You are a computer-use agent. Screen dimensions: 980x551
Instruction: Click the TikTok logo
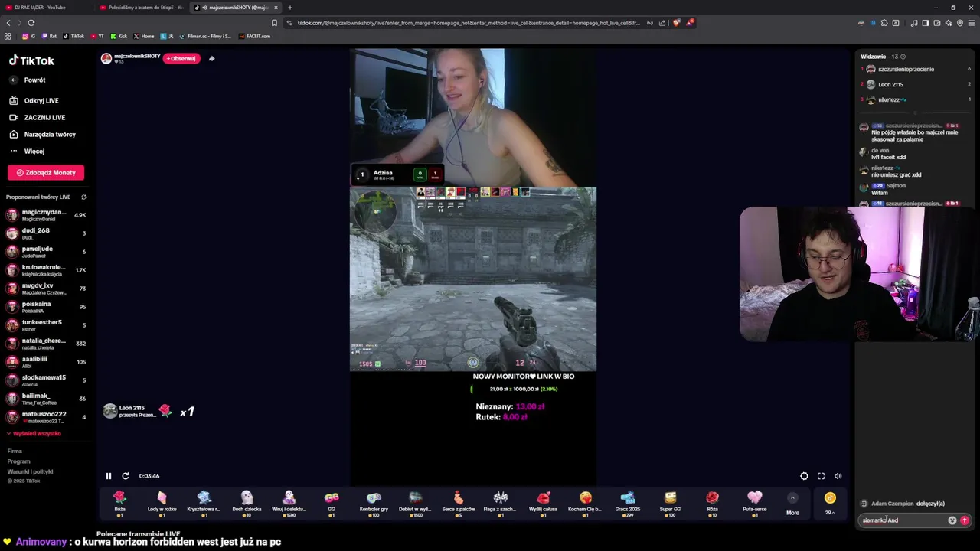31,60
